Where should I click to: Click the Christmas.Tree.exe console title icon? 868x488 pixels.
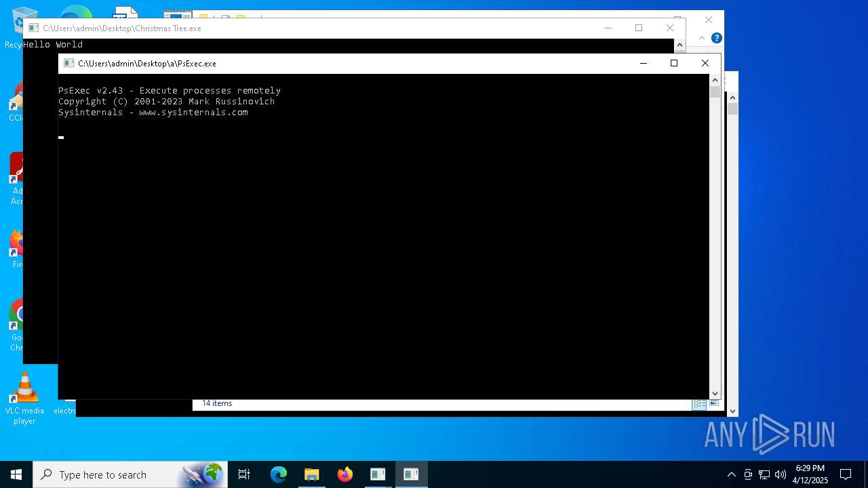tap(33, 28)
